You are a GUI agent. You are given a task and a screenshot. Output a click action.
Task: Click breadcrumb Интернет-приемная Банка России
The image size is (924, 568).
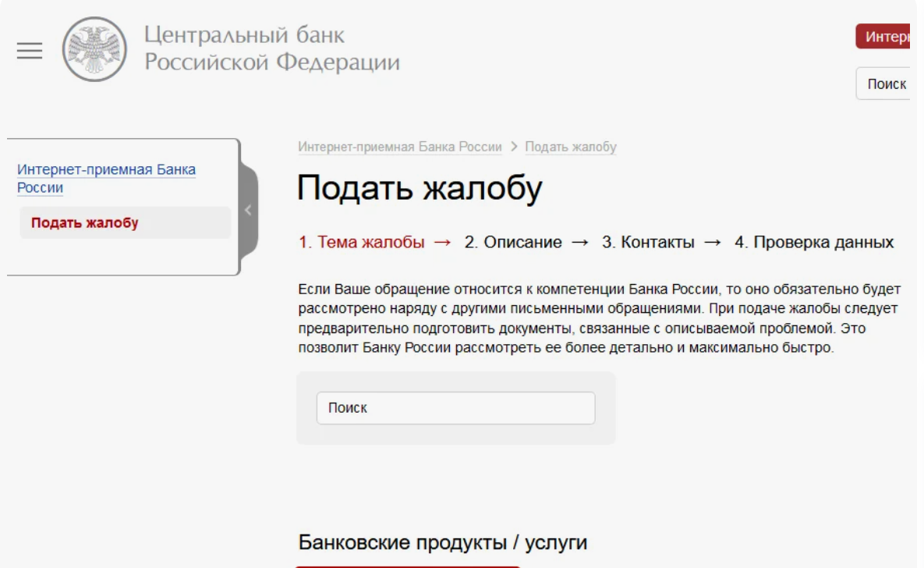click(397, 145)
